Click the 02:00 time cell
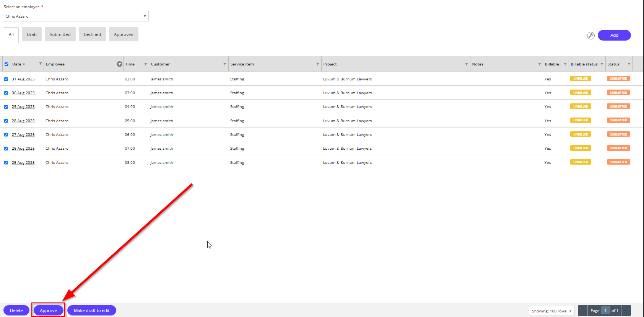The height and width of the screenshot is (317, 644). 130,79
